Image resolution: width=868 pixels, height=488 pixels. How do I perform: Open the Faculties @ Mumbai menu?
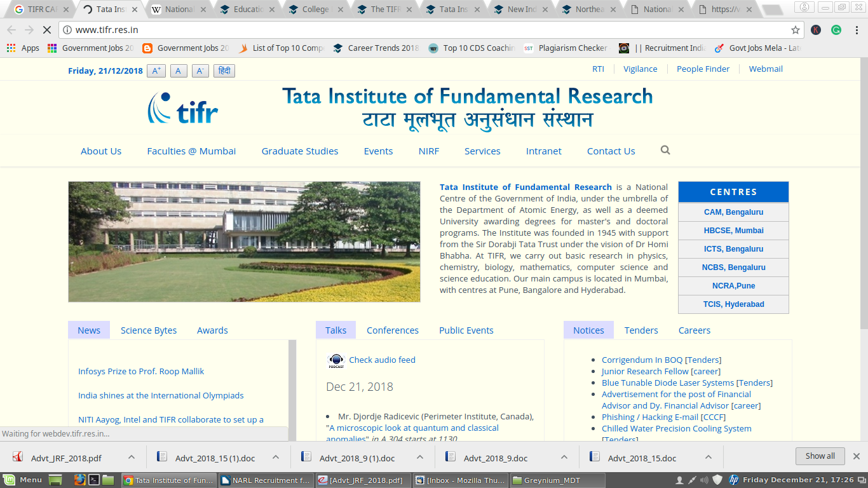[191, 151]
